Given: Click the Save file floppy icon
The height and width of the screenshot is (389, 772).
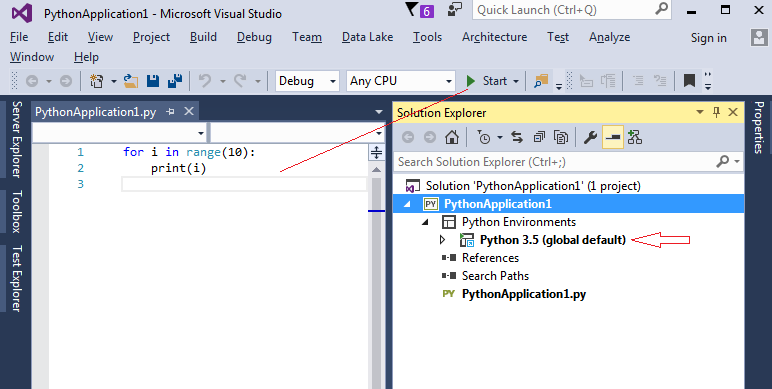Looking at the screenshot, I should click(x=153, y=81).
